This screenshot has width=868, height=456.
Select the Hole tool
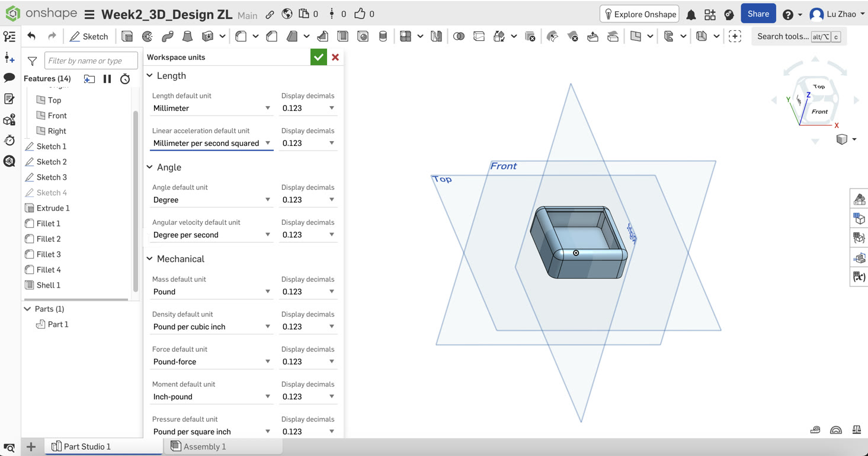[x=363, y=36]
